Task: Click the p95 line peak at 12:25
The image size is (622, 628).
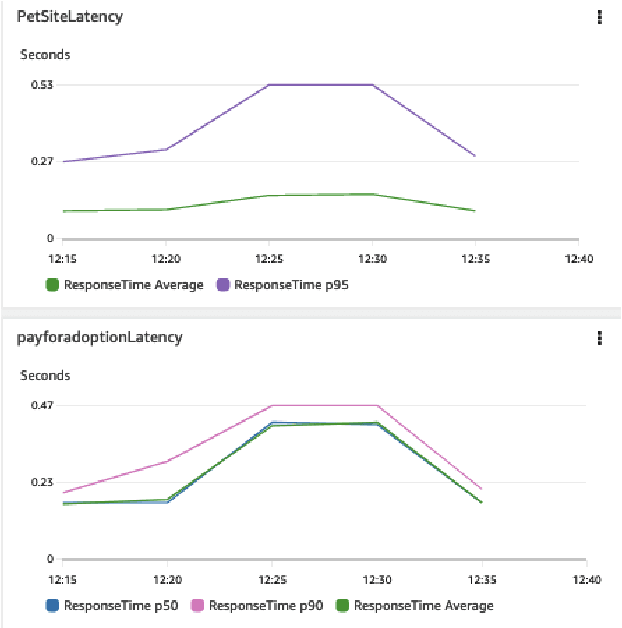Action: click(x=268, y=85)
